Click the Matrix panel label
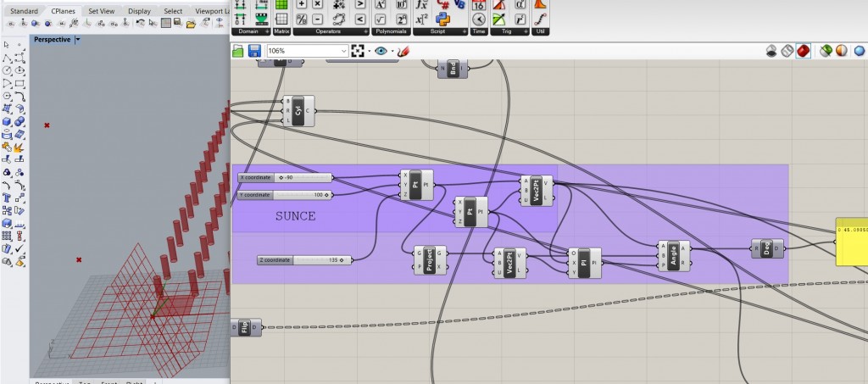 (281, 32)
